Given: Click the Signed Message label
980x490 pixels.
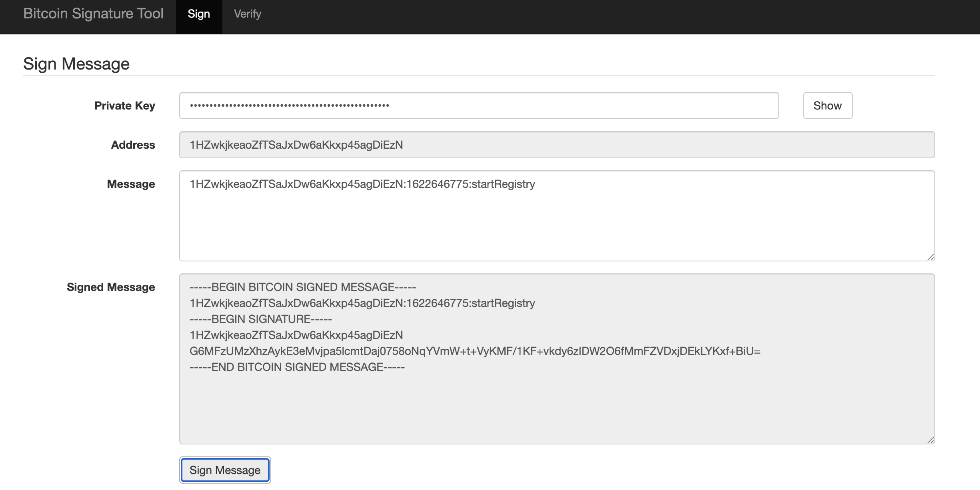Looking at the screenshot, I should 111,287.
